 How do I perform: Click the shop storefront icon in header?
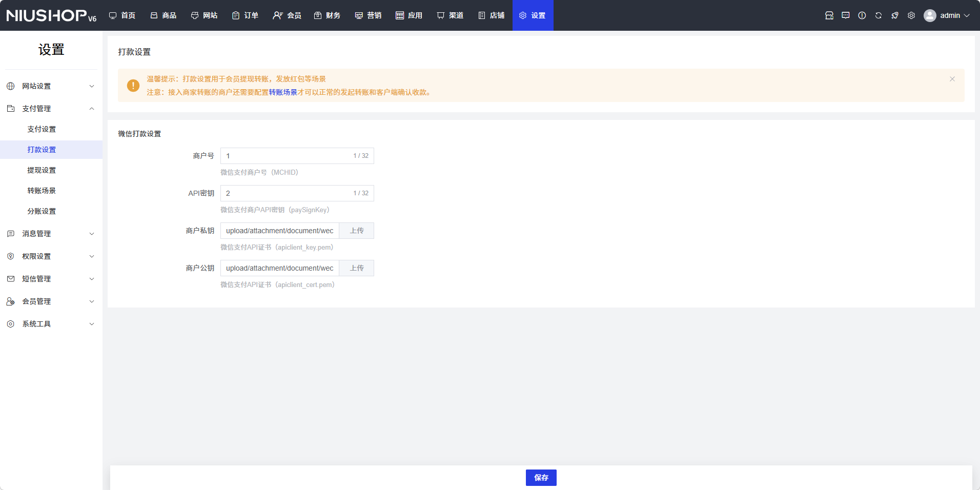pos(829,15)
